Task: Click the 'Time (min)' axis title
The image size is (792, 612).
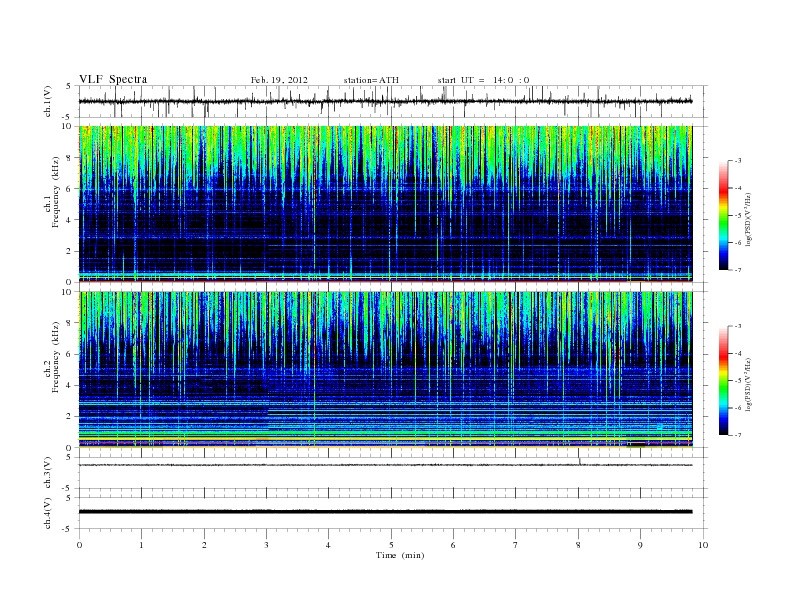Action: click(400, 555)
